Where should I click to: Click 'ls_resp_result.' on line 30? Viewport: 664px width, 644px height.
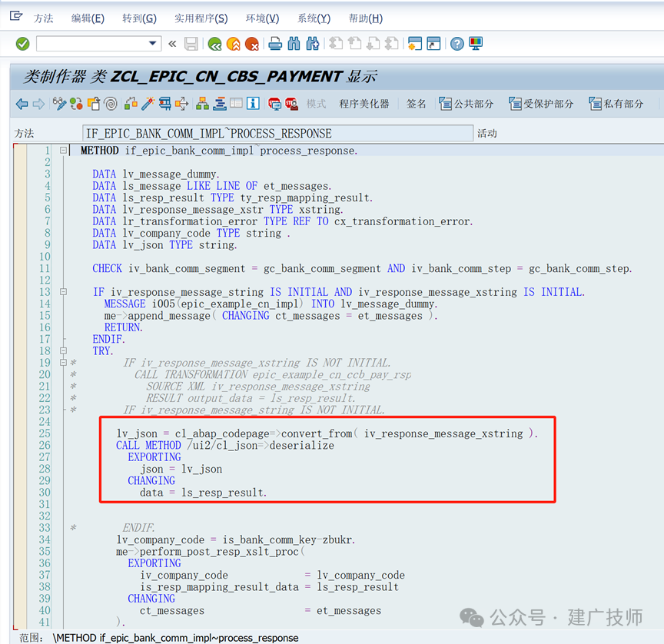pos(224,493)
